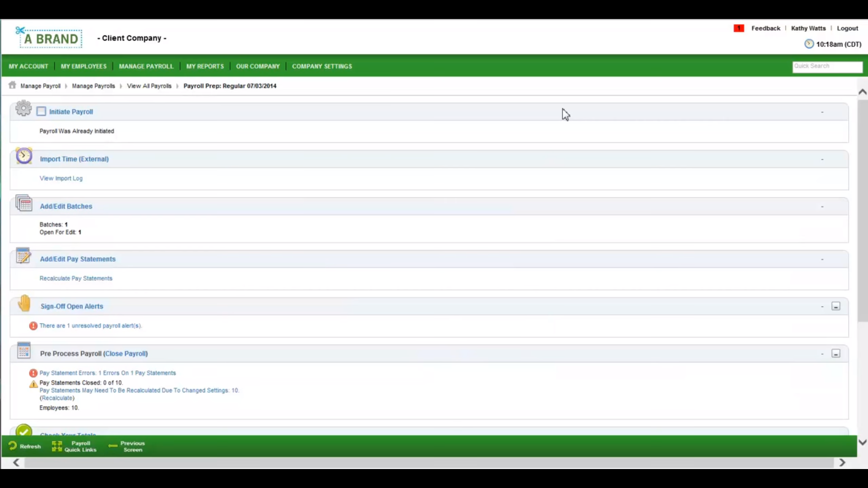The width and height of the screenshot is (868, 488).
Task: Click the vertical scrollbar down arrow
Action: pos(862,442)
